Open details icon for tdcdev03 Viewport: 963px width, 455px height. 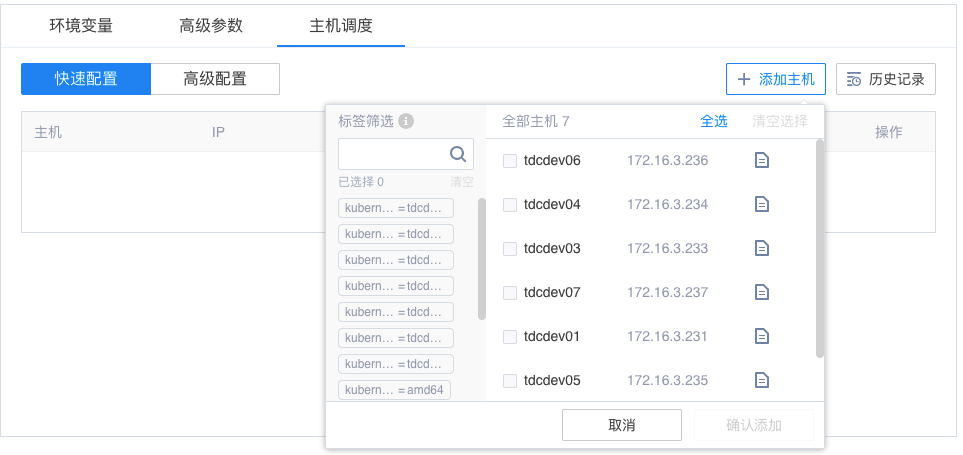[x=762, y=248]
